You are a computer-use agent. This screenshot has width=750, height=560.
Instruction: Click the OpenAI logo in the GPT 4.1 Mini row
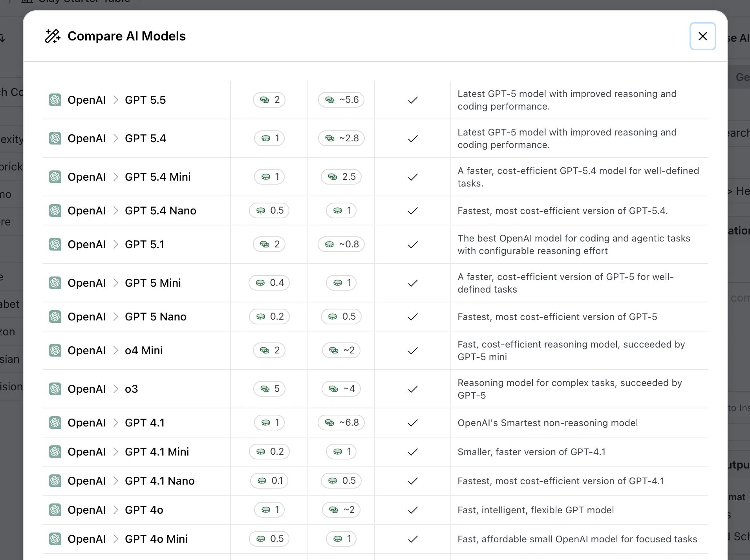(55, 452)
